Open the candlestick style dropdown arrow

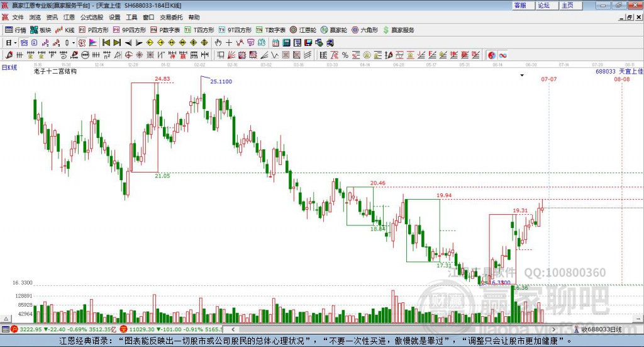tap(74, 43)
